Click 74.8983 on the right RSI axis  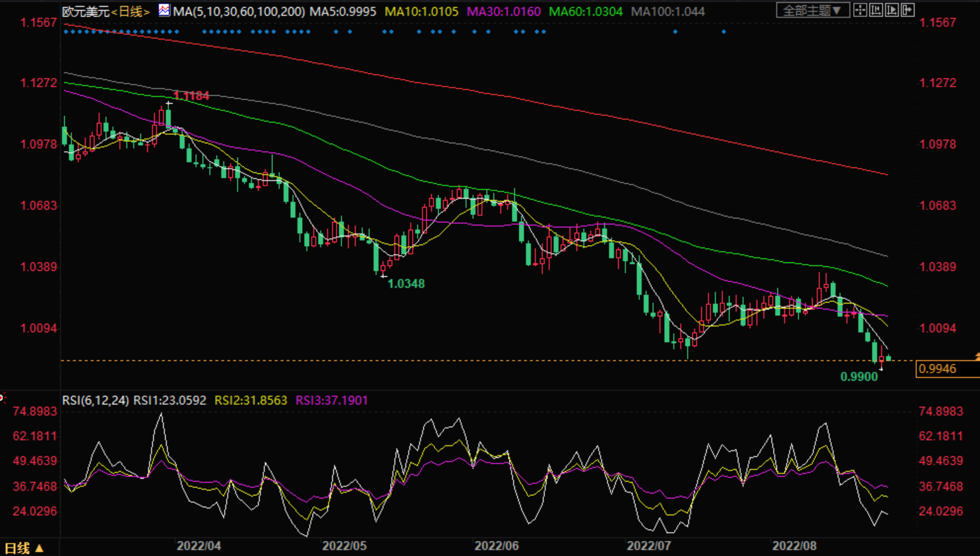[941, 412]
